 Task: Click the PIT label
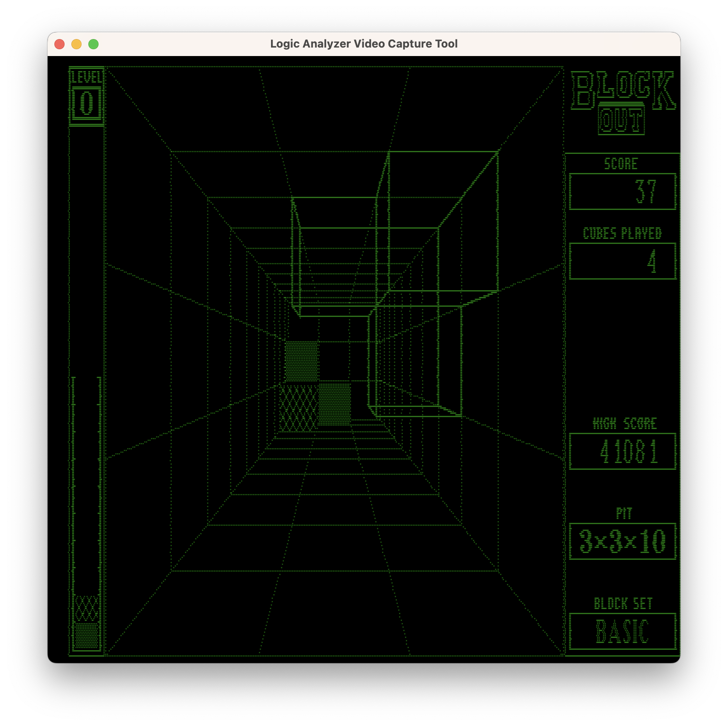pyautogui.click(x=624, y=514)
